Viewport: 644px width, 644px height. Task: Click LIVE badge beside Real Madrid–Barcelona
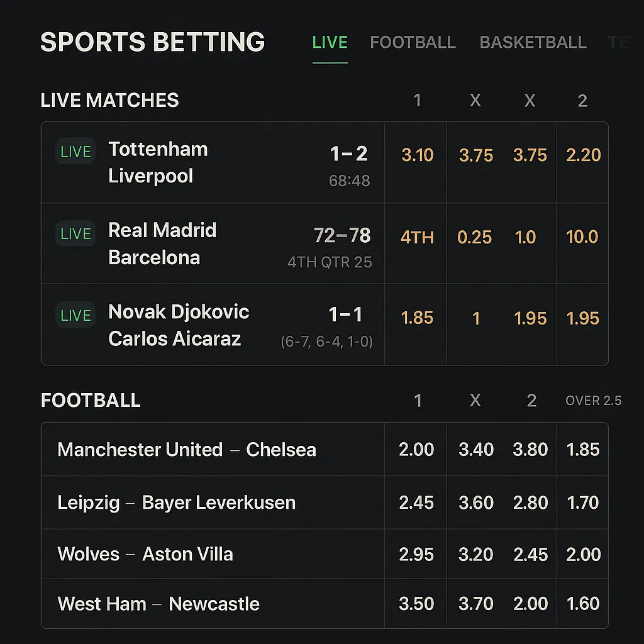(75, 234)
